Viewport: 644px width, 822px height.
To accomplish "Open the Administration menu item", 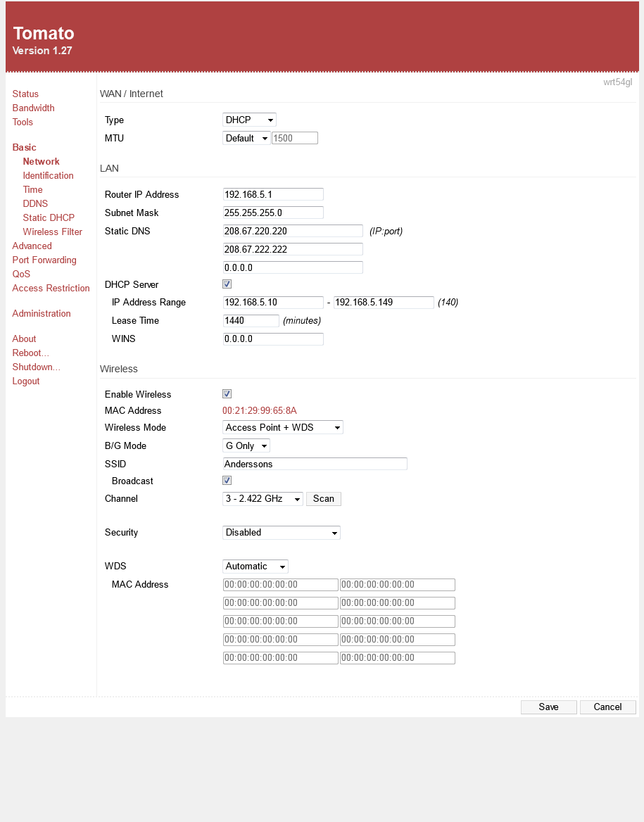I will tap(42, 314).
